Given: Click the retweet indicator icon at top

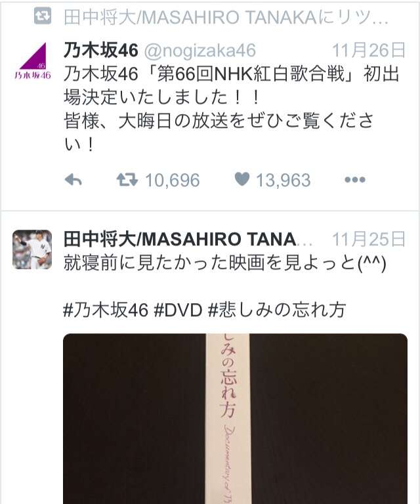Looking at the screenshot, I should (43, 16).
